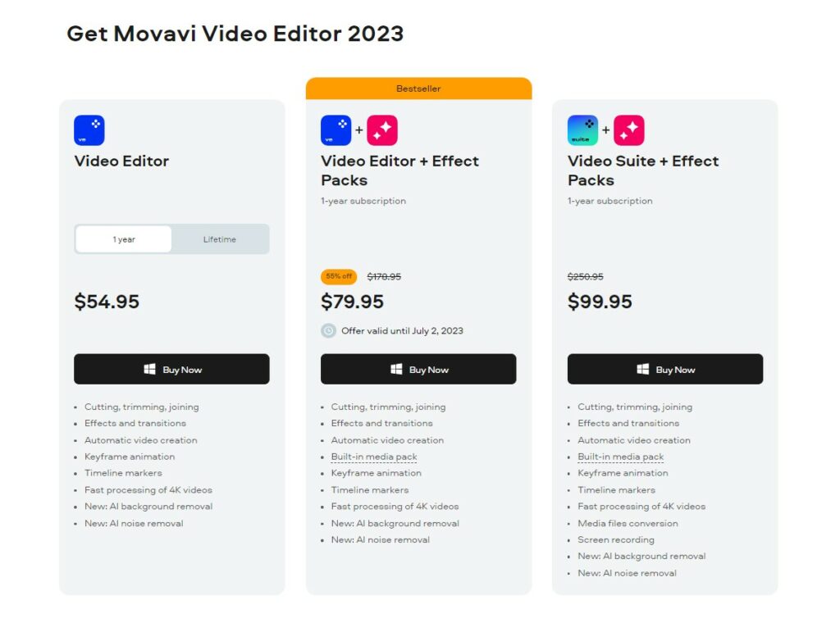Image resolution: width=840 pixels, height=623 pixels.
Task: Click the blue Video Editor icon in first card
Action: coord(89,130)
